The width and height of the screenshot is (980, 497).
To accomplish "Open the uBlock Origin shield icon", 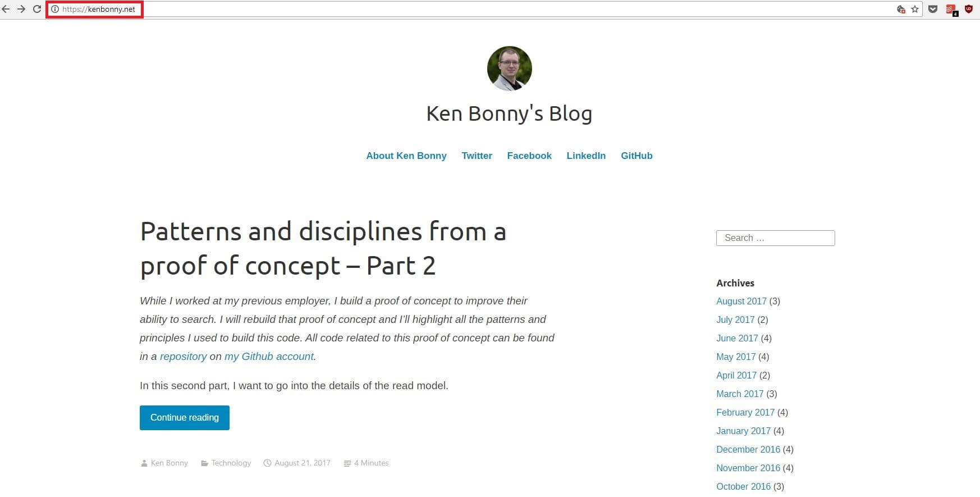I will coord(969,9).
